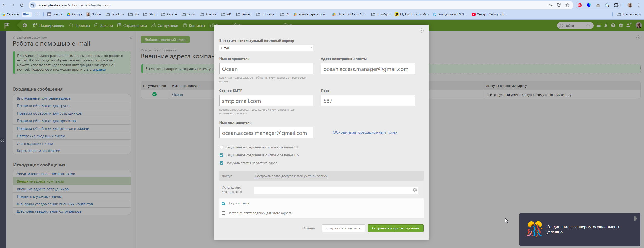Dismiss the connection success notification toggle icon
This screenshot has width=644, height=248.
635,219
